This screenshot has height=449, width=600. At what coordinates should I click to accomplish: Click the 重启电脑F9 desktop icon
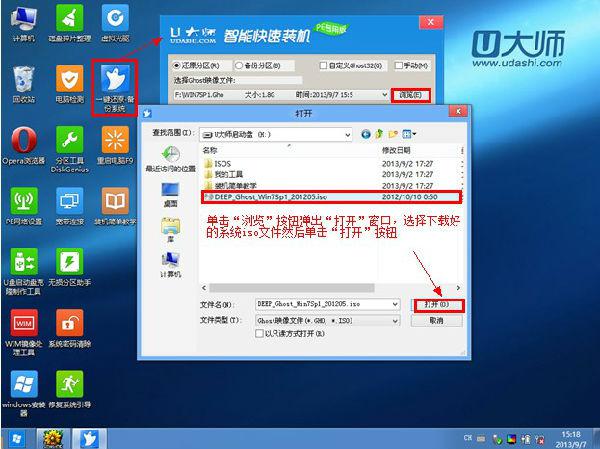[x=115, y=145]
